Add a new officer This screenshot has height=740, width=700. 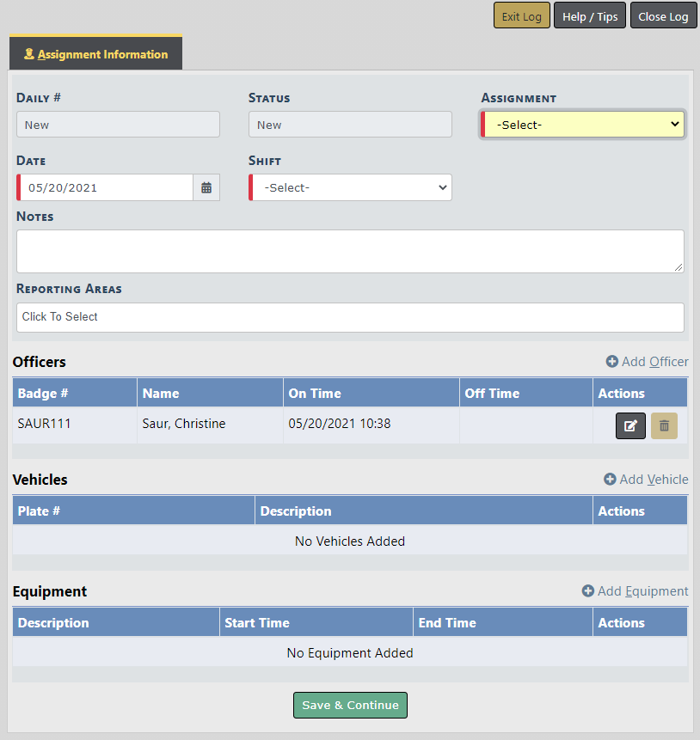[647, 362]
